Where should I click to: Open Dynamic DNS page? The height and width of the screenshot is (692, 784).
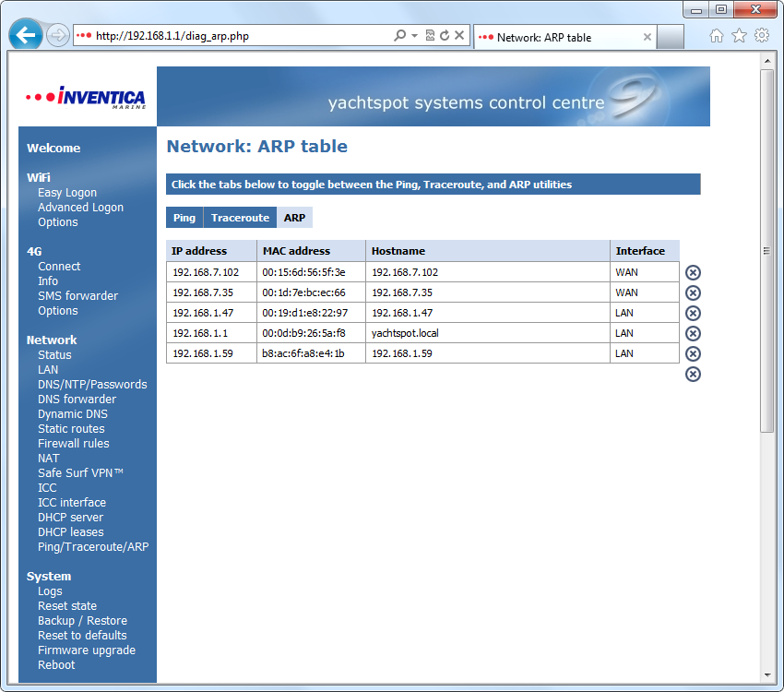click(73, 414)
